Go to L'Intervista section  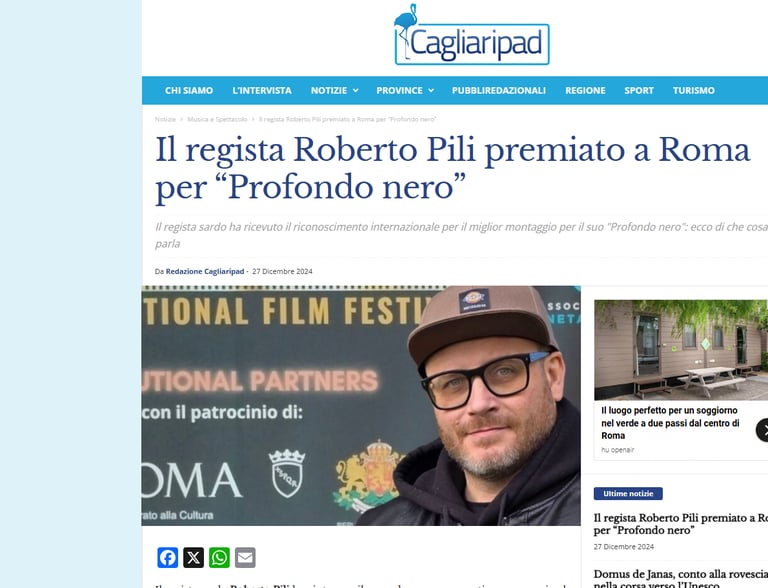tap(262, 91)
